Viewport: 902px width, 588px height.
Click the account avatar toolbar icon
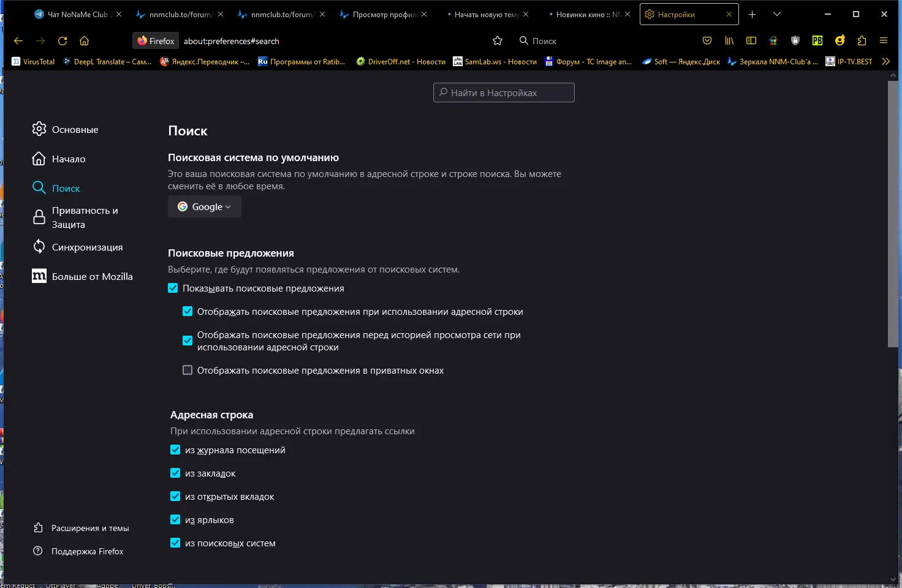(839, 40)
